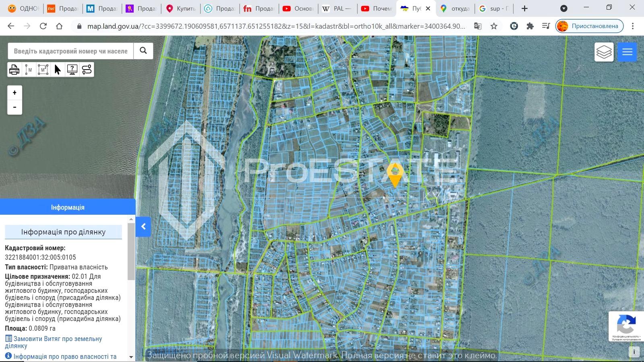Click the search magnifier button
644x362 pixels.
(143, 51)
